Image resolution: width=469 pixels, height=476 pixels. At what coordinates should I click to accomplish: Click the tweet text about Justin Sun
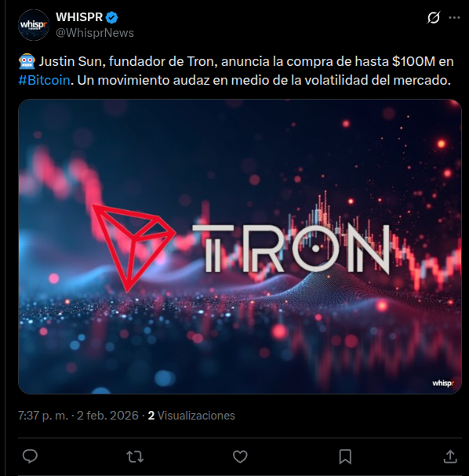tap(236, 71)
